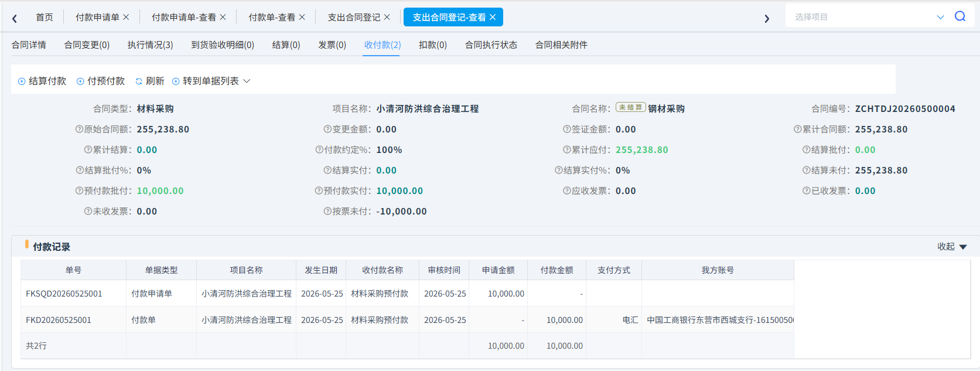980x371 pixels.
Task: Close the 支出合同登记 tab
Action: (x=387, y=18)
